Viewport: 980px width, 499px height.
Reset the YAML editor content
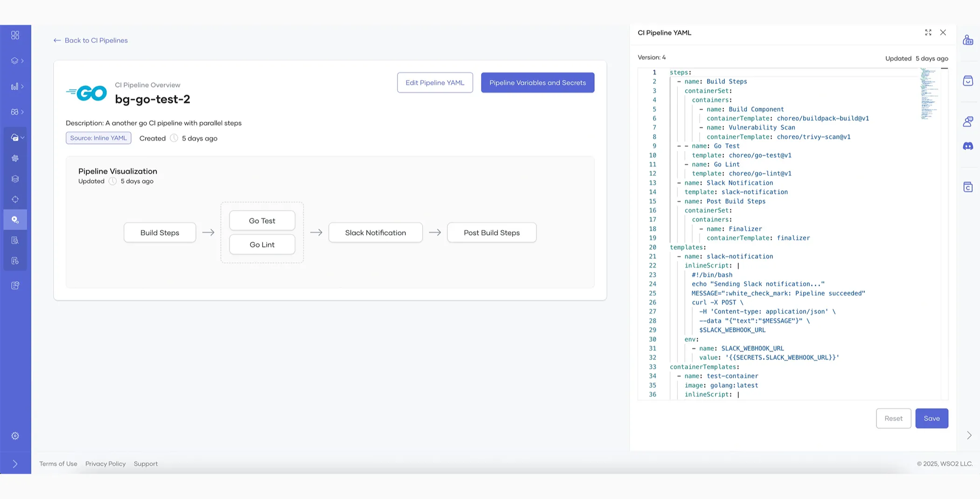[893, 418]
